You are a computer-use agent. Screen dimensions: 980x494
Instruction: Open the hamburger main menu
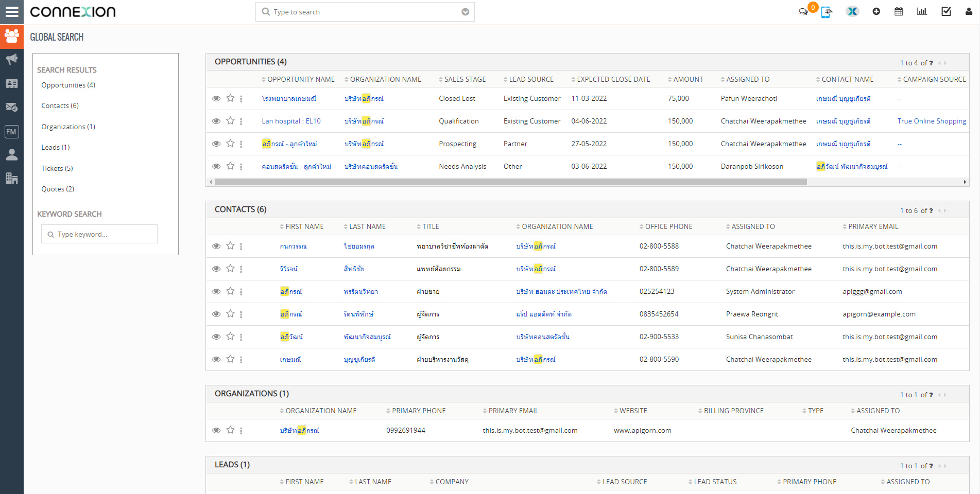(x=11, y=11)
